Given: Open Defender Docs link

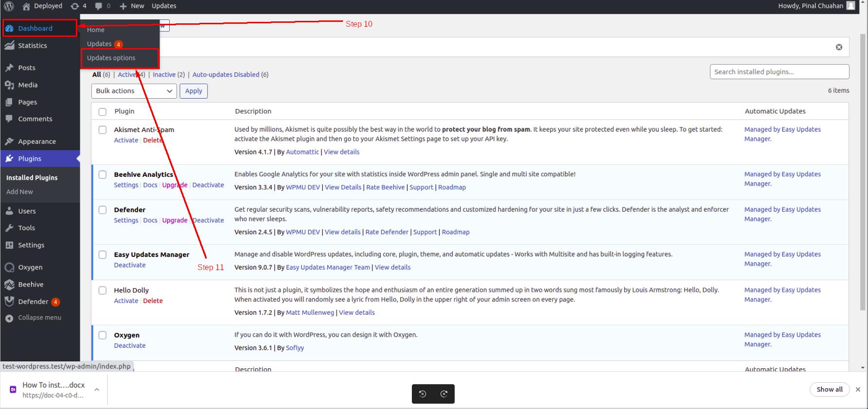Looking at the screenshot, I should pyautogui.click(x=150, y=221).
